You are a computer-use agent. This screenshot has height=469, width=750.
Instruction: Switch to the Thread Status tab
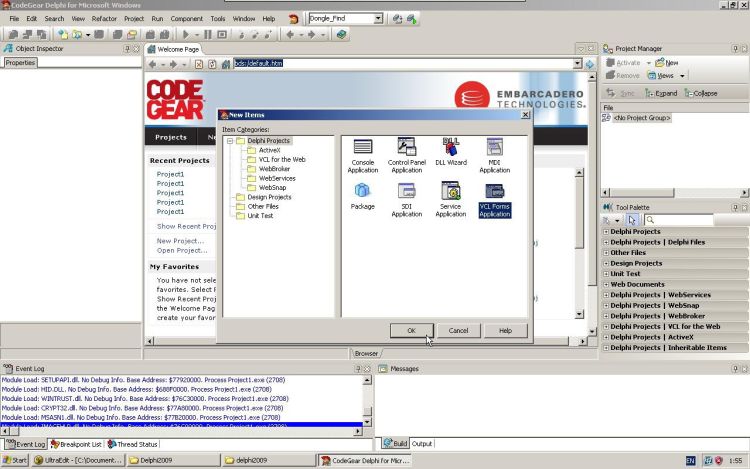(x=132, y=444)
